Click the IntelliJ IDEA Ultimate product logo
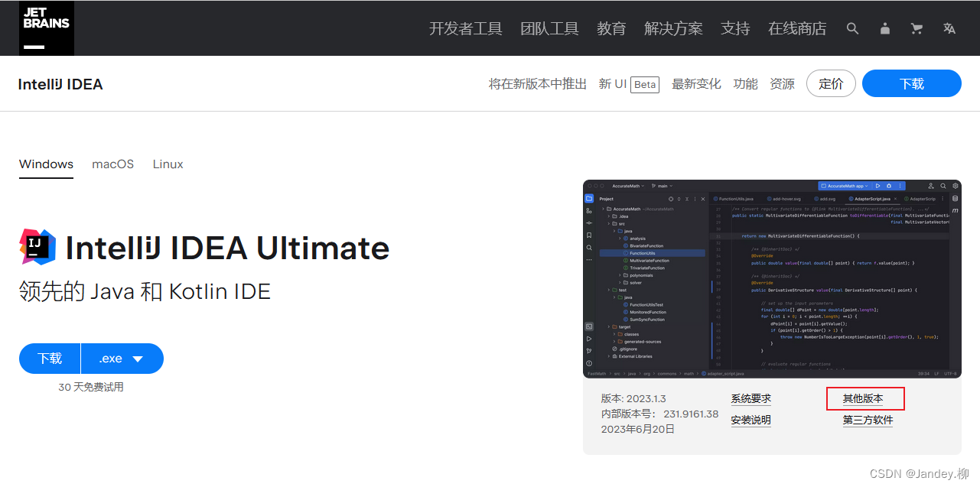The image size is (980, 487). pos(37,246)
